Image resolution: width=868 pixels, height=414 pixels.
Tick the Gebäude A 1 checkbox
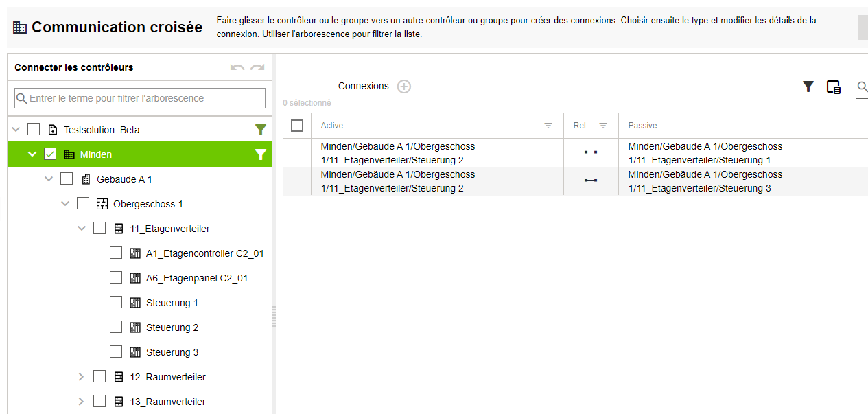[67, 179]
